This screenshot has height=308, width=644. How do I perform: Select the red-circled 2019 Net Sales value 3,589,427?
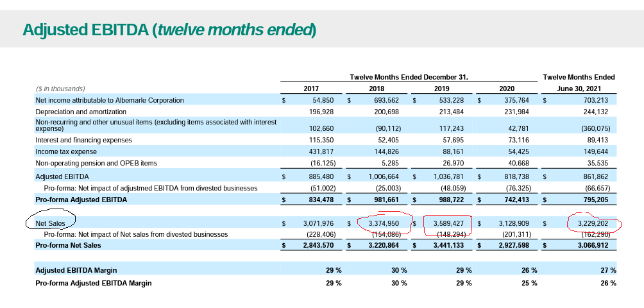[451, 223]
